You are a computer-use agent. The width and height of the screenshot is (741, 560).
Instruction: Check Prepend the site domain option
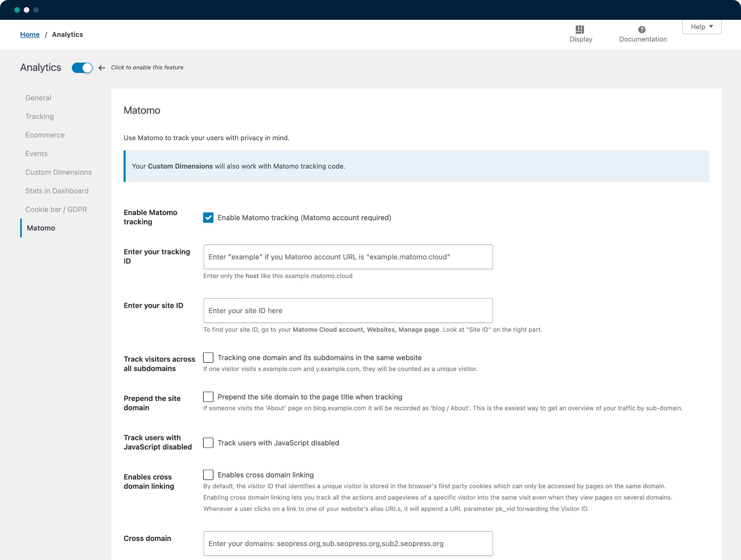[x=208, y=397]
